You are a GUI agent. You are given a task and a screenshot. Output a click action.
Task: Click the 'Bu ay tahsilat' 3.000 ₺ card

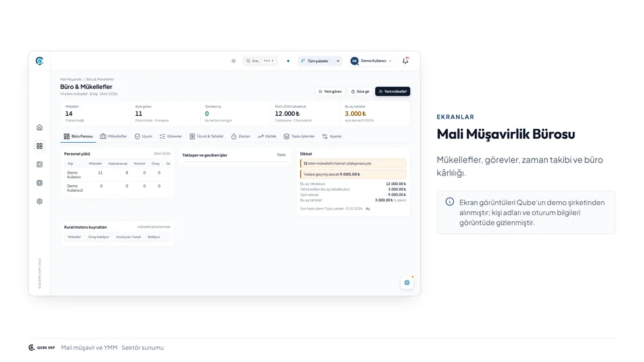point(375,113)
